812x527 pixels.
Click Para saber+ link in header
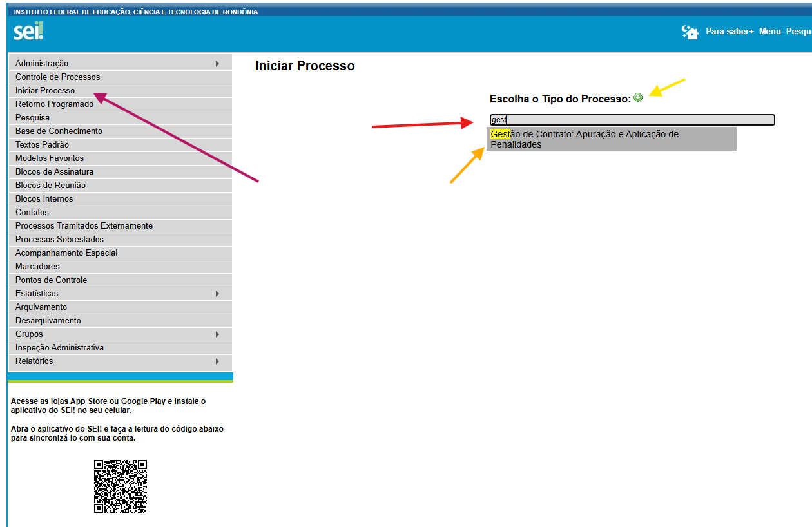[730, 32]
